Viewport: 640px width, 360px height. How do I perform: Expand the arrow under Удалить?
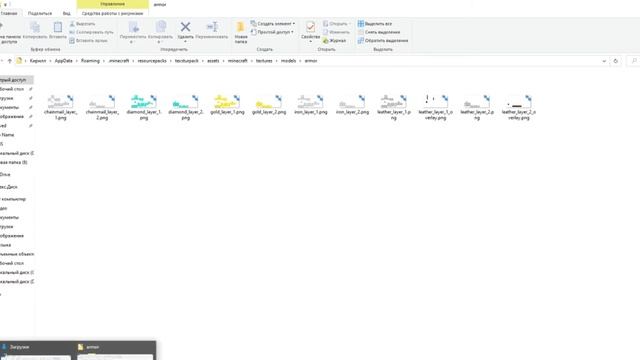coord(185,42)
